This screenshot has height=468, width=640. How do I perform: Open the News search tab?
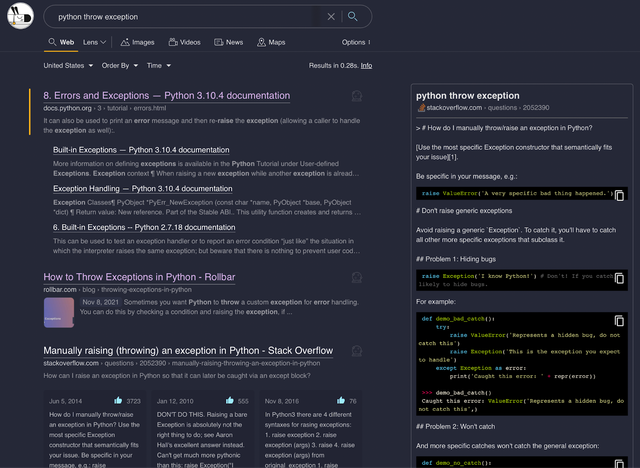[x=229, y=42]
